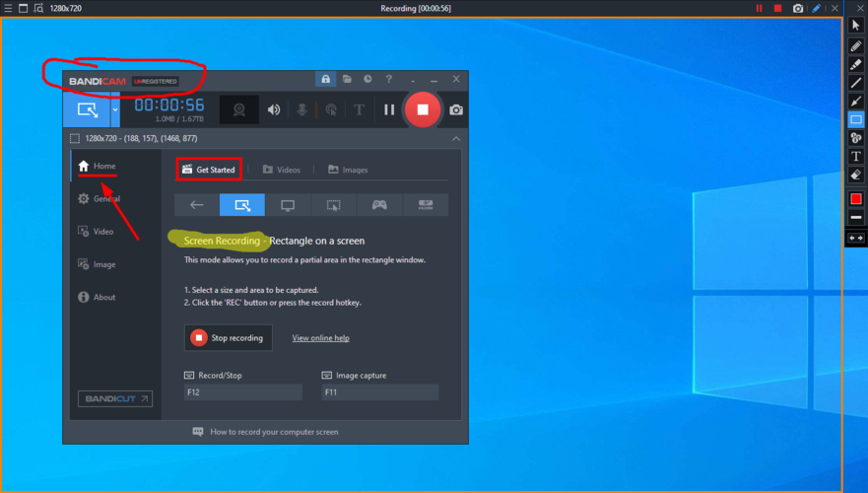
Task: Stop recording from the top recording bar
Action: [x=777, y=8]
